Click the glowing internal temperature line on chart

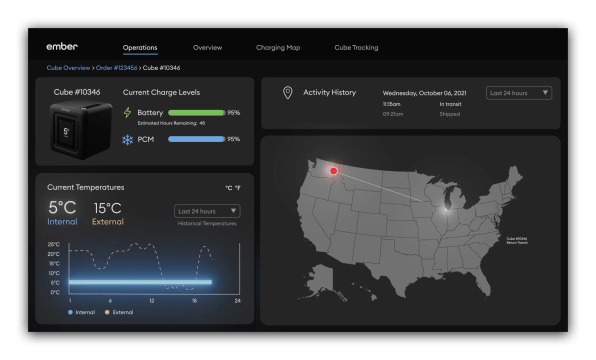tap(140, 282)
